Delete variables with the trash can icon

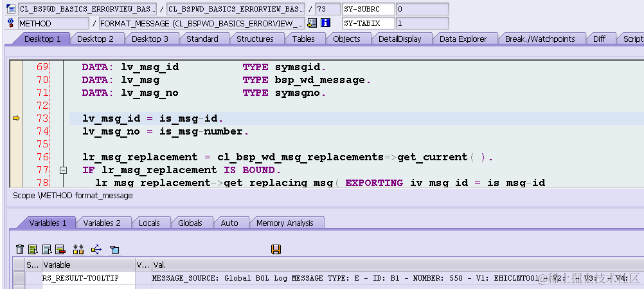click(x=20, y=249)
